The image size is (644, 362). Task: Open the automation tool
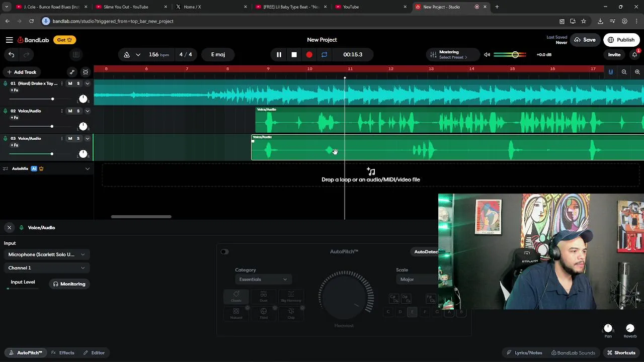point(72,72)
